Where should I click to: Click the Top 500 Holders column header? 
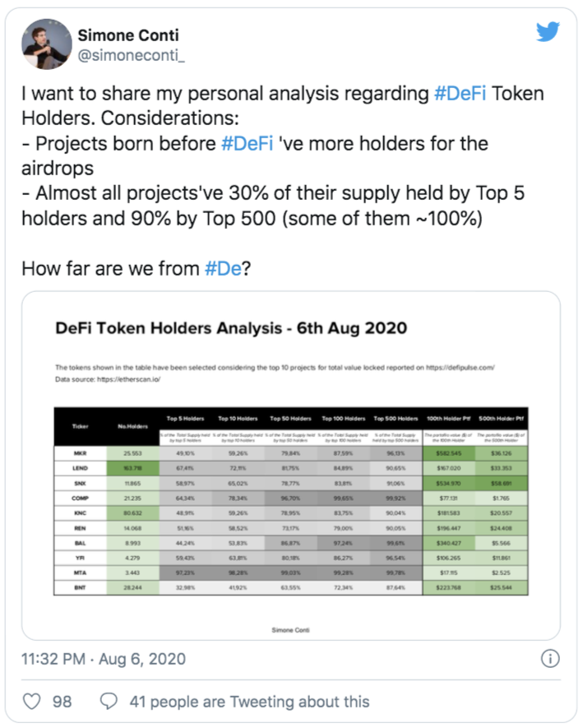(x=396, y=419)
